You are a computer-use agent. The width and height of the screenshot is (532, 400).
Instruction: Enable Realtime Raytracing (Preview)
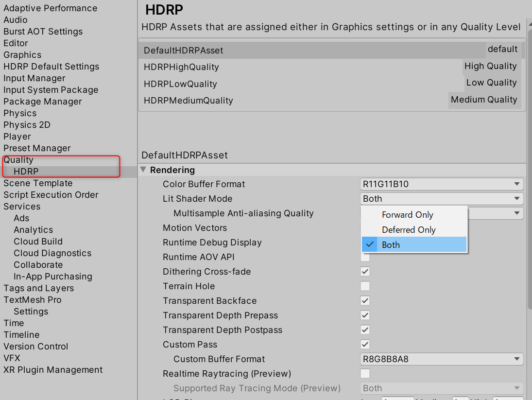point(365,373)
